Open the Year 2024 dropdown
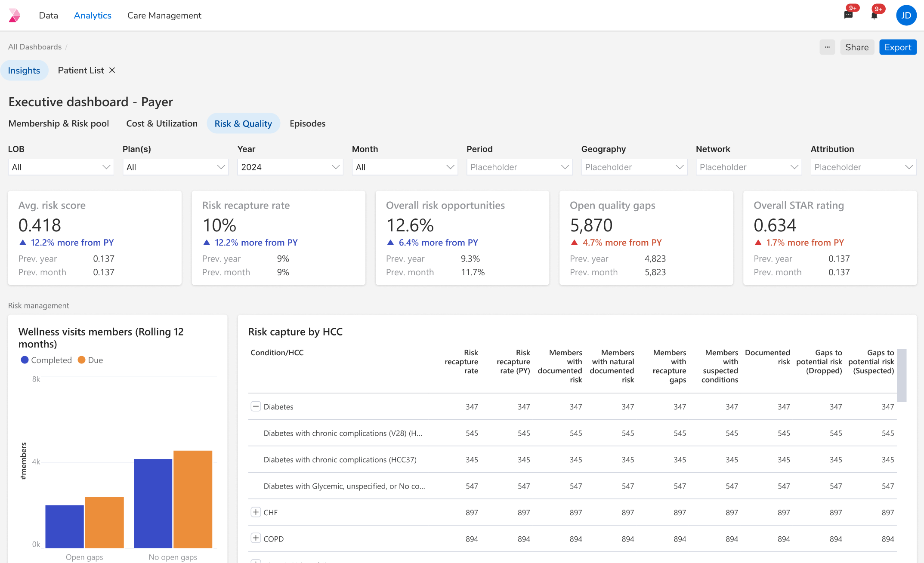Viewport: 924px width, 563px height. pos(290,167)
